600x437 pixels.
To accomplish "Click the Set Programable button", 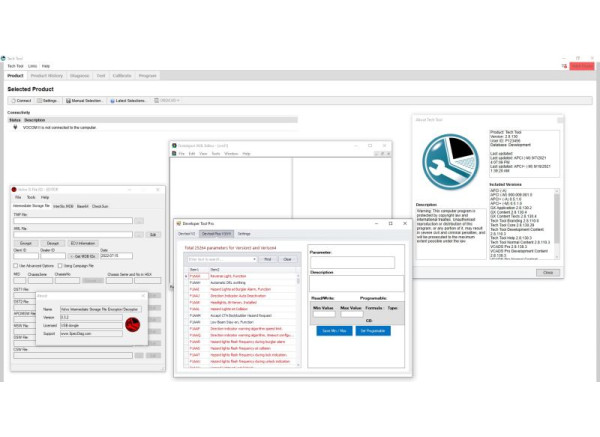I will click(372, 330).
